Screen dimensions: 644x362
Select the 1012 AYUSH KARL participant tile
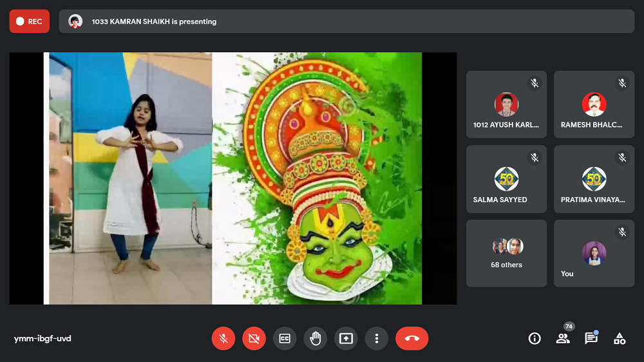[x=506, y=104]
